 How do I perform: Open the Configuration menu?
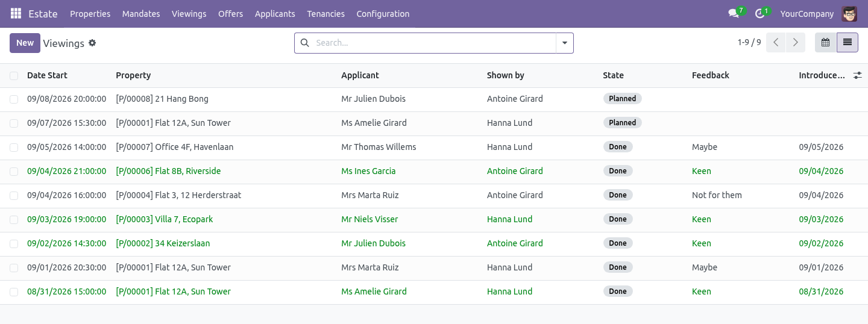click(x=383, y=13)
